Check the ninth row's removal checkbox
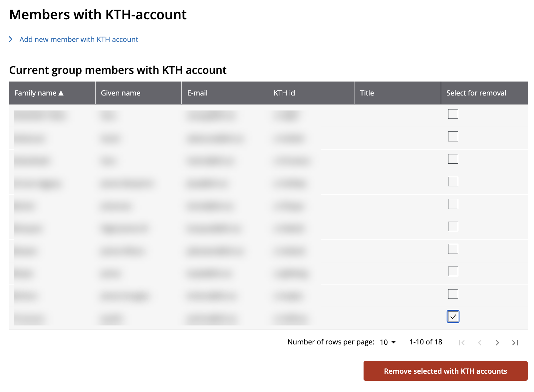 (x=453, y=294)
